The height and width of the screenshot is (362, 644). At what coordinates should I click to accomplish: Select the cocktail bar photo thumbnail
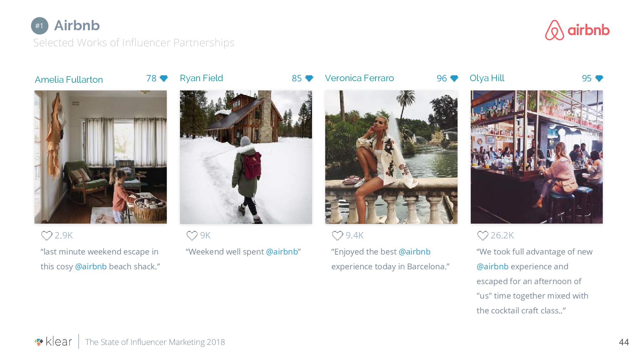[536, 157]
